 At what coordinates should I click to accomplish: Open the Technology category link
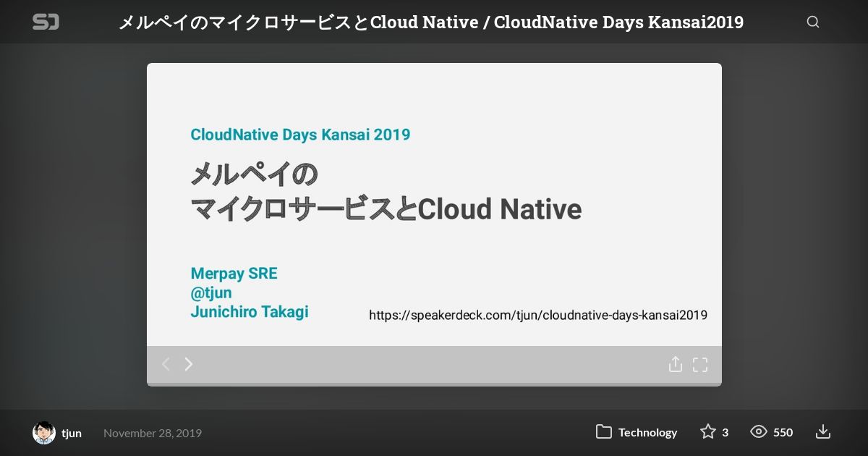[x=647, y=432]
